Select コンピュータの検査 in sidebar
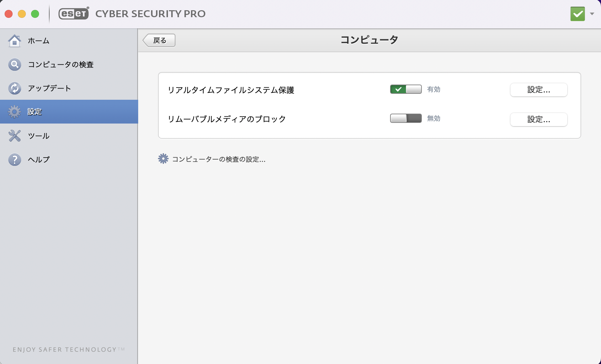The image size is (601, 364). point(61,65)
